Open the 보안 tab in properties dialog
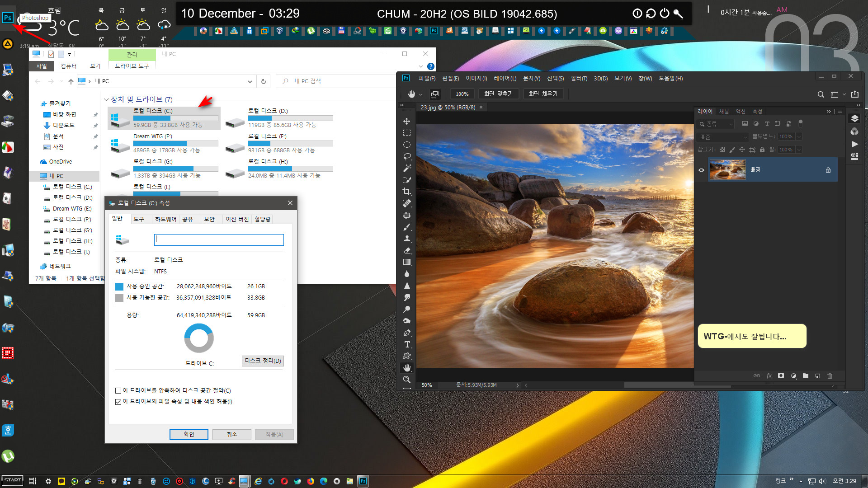 pos(209,219)
